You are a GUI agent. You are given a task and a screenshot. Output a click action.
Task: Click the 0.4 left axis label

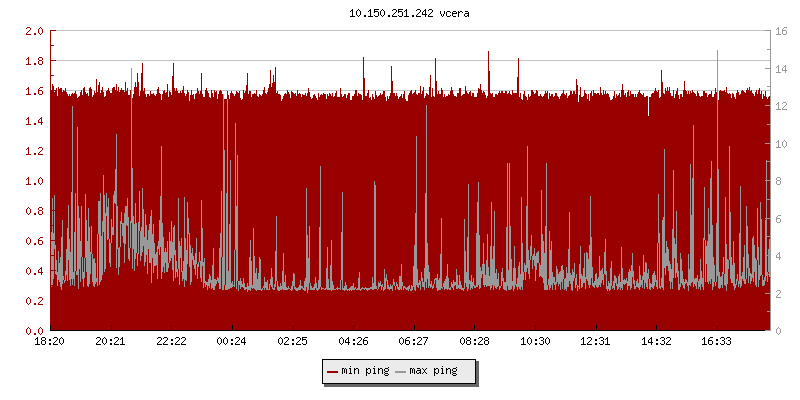33,271
